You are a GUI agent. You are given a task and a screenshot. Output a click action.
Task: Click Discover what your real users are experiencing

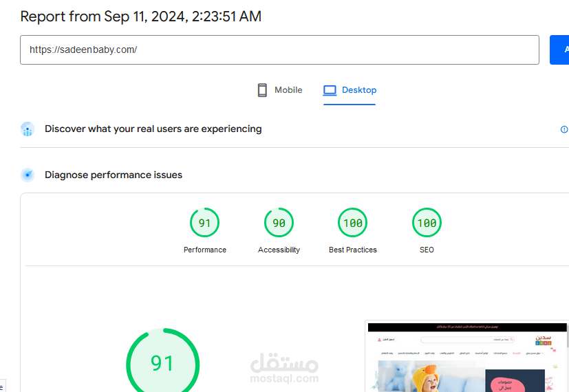pyautogui.click(x=153, y=129)
